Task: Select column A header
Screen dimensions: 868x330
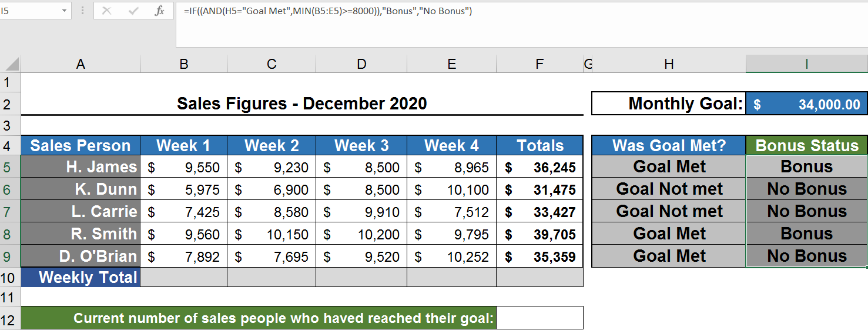Action: pyautogui.click(x=81, y=64)
